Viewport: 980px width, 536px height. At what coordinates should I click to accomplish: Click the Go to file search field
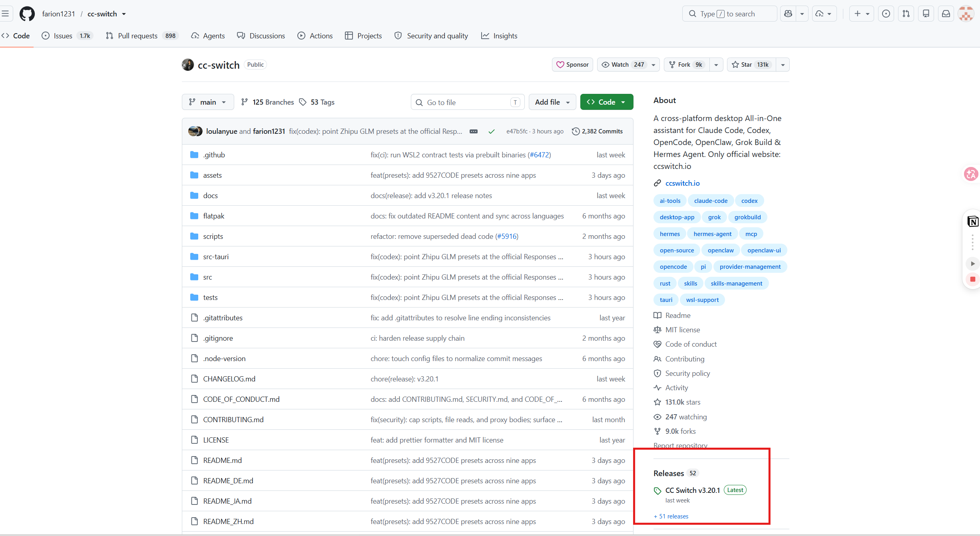[x=467, y=102]
